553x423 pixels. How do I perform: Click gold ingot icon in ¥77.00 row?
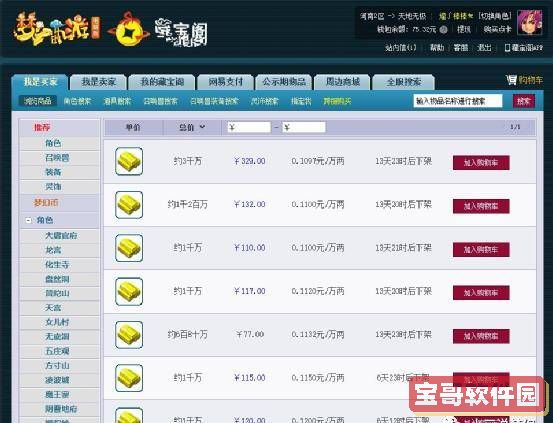click(129, 335)
